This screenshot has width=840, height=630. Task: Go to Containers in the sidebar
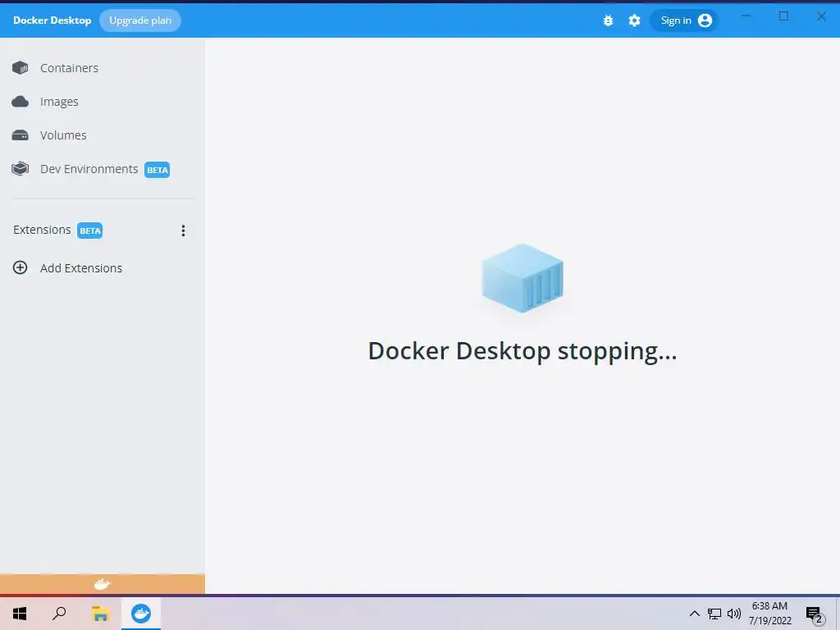[69, 68]
